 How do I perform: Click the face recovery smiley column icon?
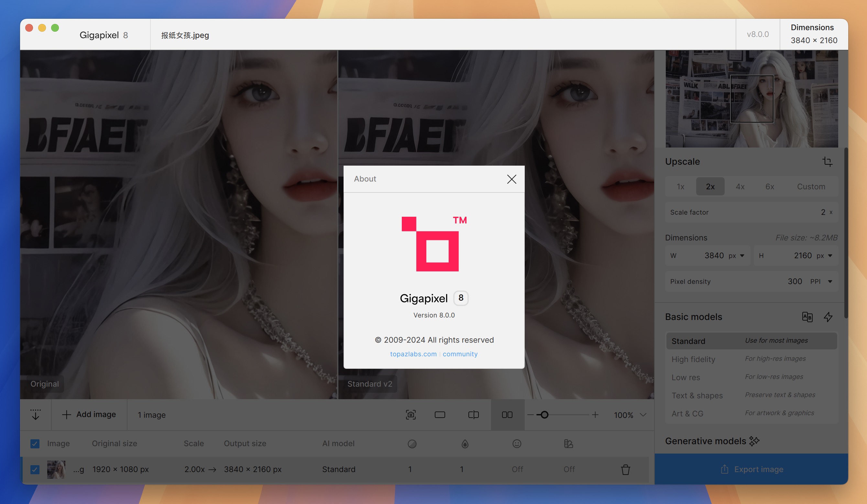tap(517, 444)
